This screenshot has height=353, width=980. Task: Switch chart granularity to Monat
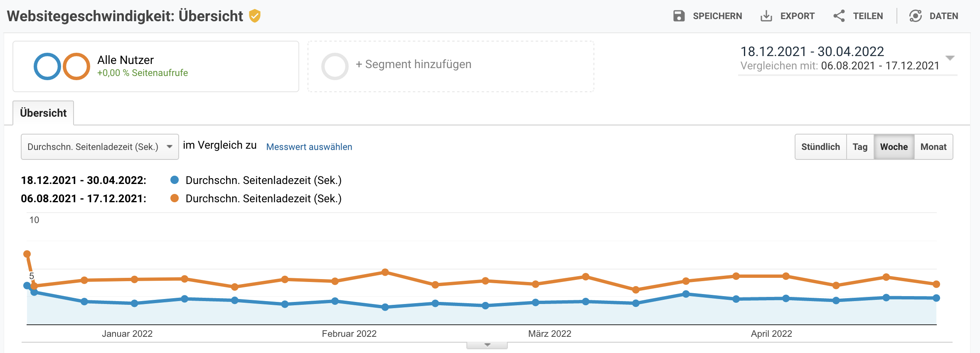click(x=933, y=147)
